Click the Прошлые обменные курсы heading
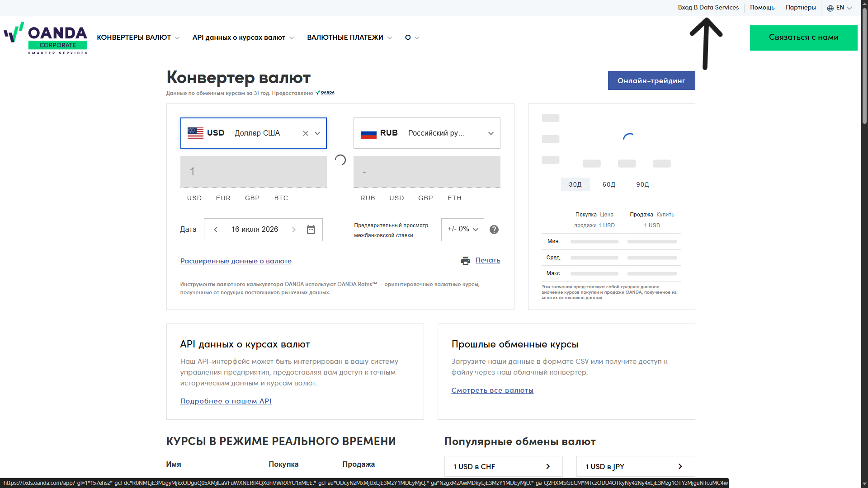 click(x=515, y=344)
